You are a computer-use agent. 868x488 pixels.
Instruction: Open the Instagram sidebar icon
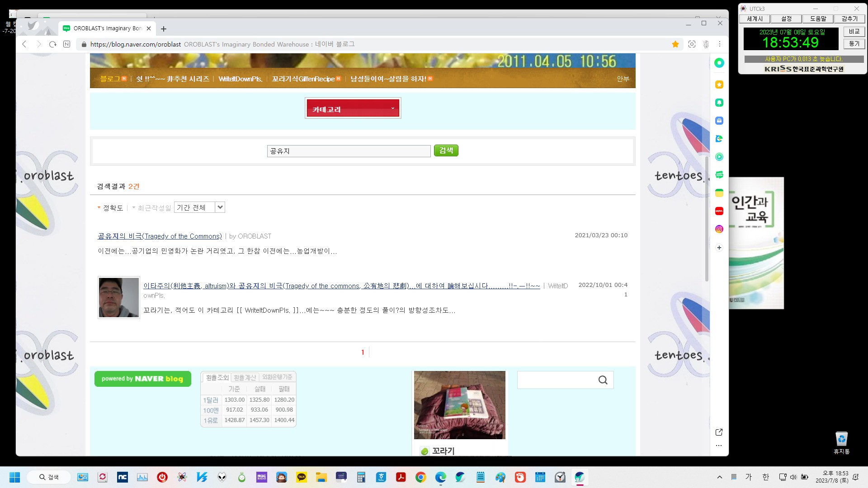click(x=719, y=229)
